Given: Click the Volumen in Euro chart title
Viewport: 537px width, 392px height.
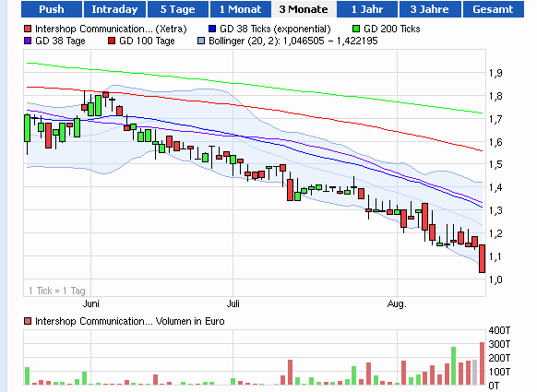Looking at the screenshot, I should click(130, 321).
